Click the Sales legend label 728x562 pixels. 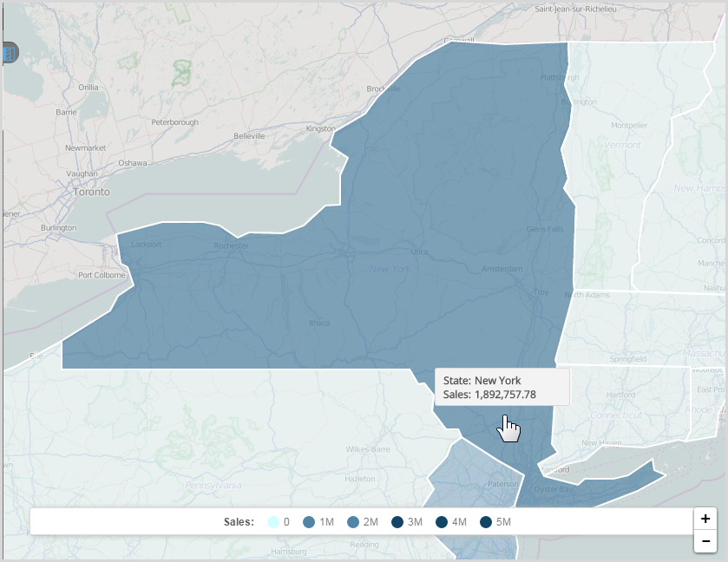coord(239,522)
